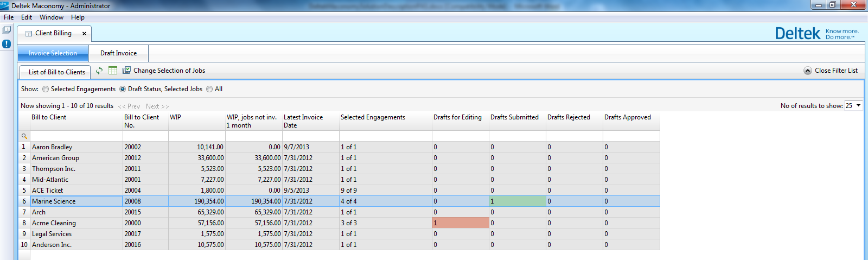868x260 pixels.
Task: Select the Draft Status, Selected Jobs radio option
Action: pos(123,89)
